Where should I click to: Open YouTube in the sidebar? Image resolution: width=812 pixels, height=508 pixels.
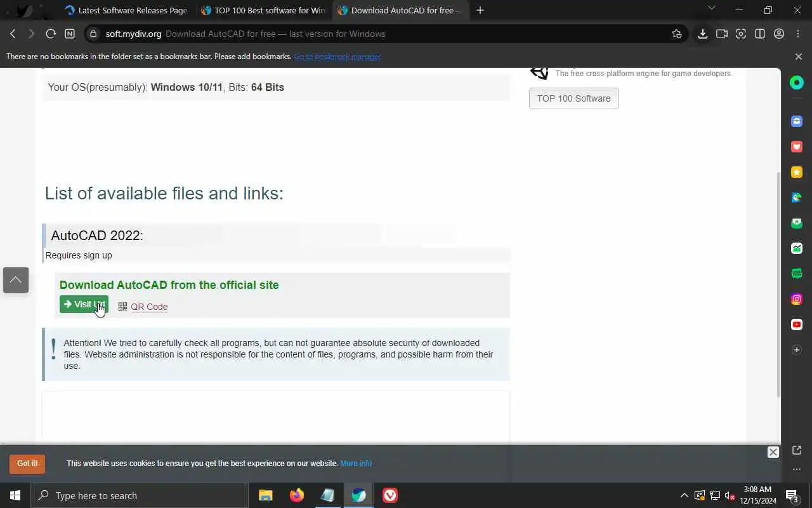pos(797,324)
